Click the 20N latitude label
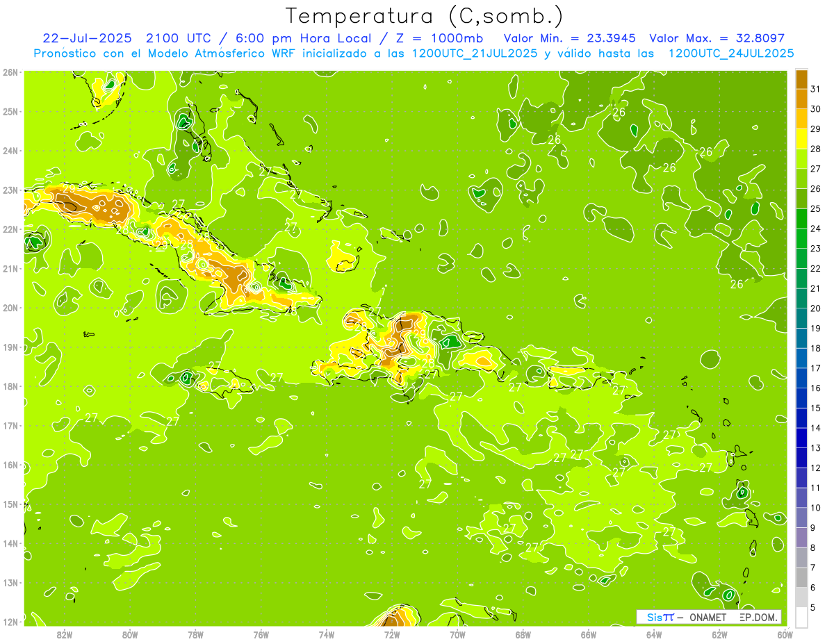This screenshot has width=834, height=644. coord(10,308)
